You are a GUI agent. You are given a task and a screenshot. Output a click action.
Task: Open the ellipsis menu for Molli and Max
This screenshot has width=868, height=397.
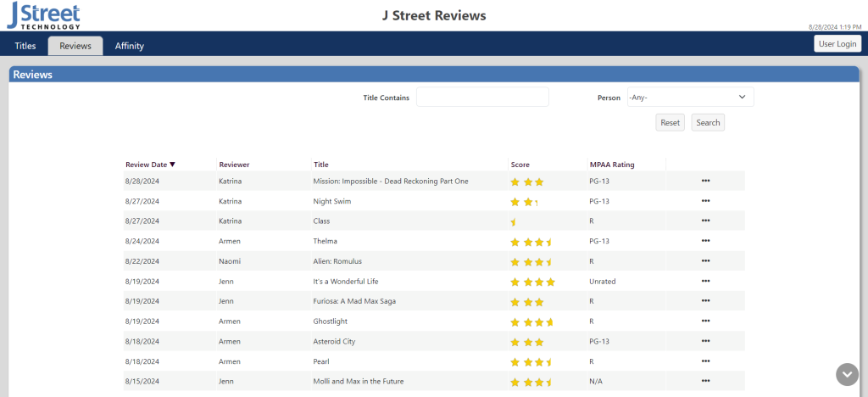tap(705, 381)
